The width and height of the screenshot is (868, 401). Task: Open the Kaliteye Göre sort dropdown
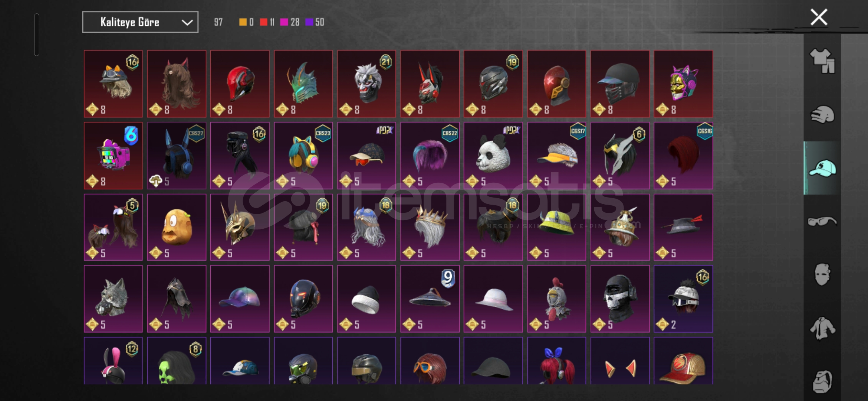tap(140, 22)
